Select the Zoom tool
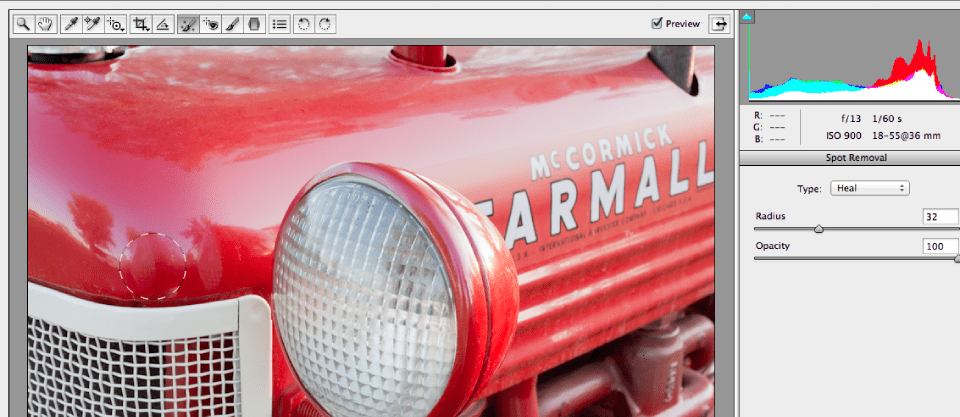Screen dimensions: 960x417 click(x=24, y=24)
